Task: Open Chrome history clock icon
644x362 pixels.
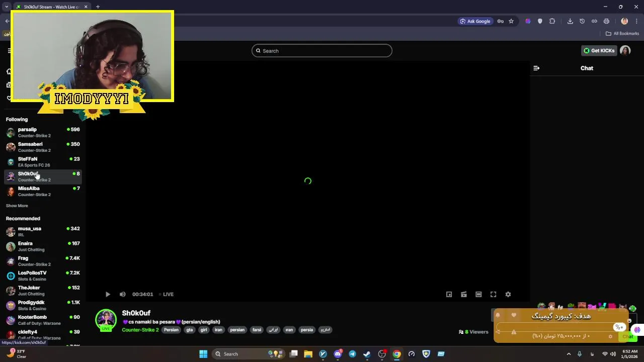Action: tap(582, 21)
